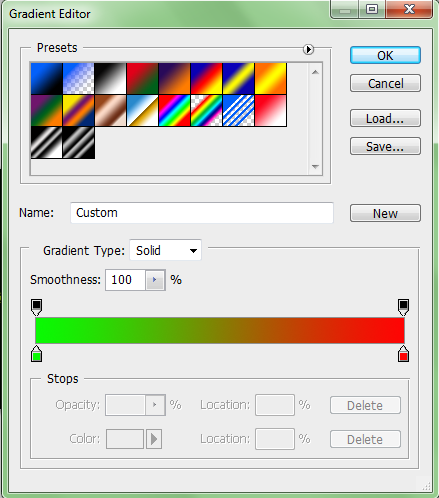Screen dimensions: 439x498
Task: Choose the black to white gradient preset
Action: click(x=110, y=79)
